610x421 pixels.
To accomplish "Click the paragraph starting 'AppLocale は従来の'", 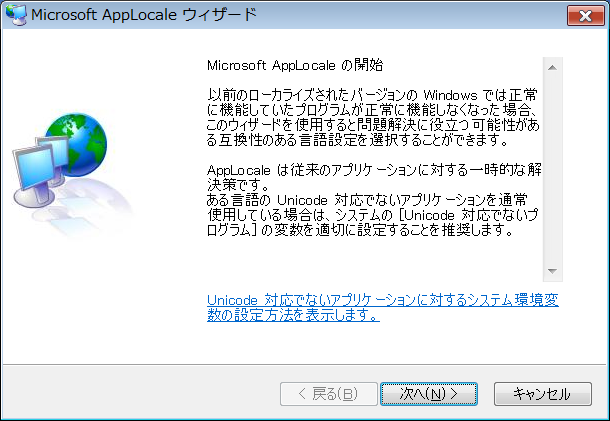I will pyautogui.click(x=374, y=200).
